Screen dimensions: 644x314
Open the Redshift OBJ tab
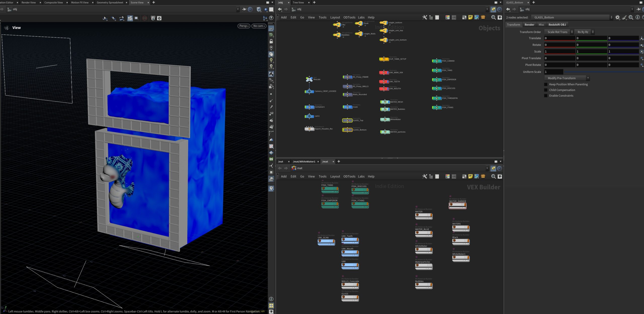[557, 25]
